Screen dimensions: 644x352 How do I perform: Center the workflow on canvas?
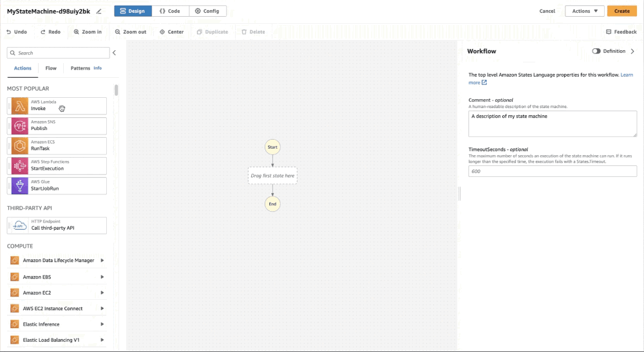(x=172, y=32)
